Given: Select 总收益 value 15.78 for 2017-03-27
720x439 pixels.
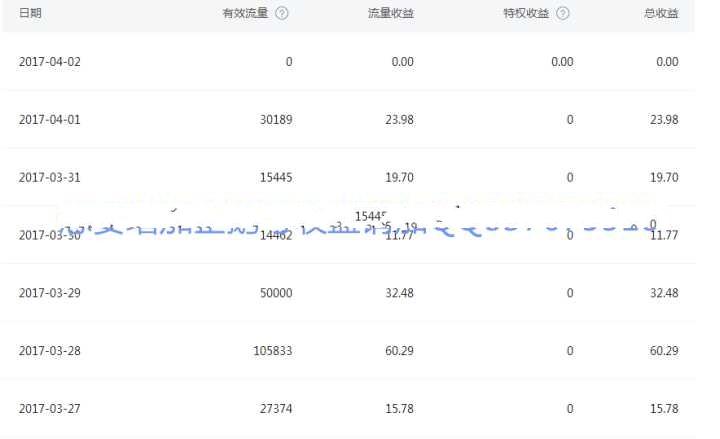Looking at the screenshot, I should click(x=664, y=409).
